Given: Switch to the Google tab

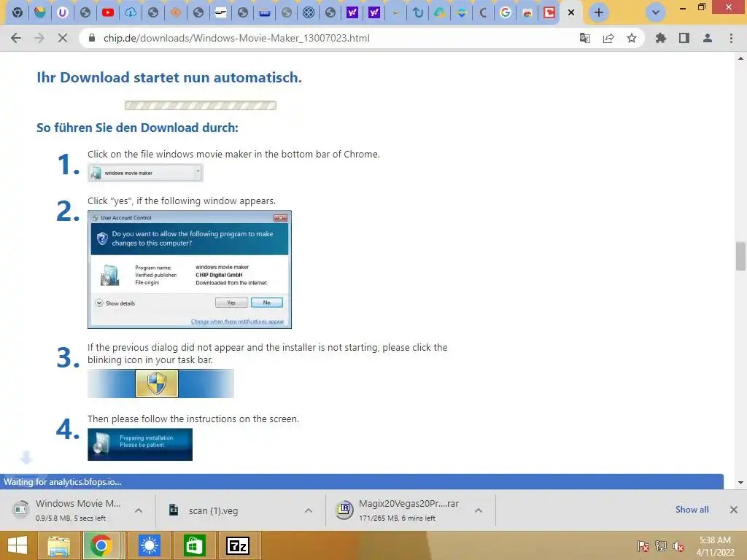Looking at the screenshot, I should (x=506, y=12).
